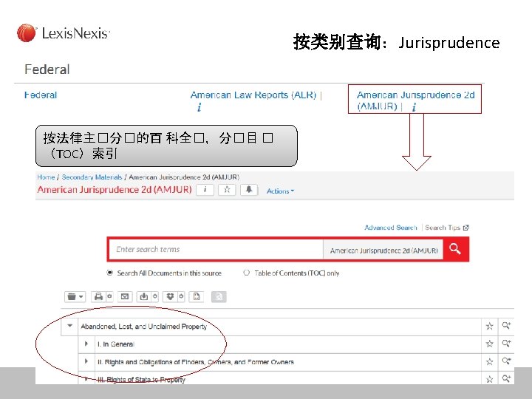
Task: Click the info button beside the AMJUR title
Action: click(205, 190)
